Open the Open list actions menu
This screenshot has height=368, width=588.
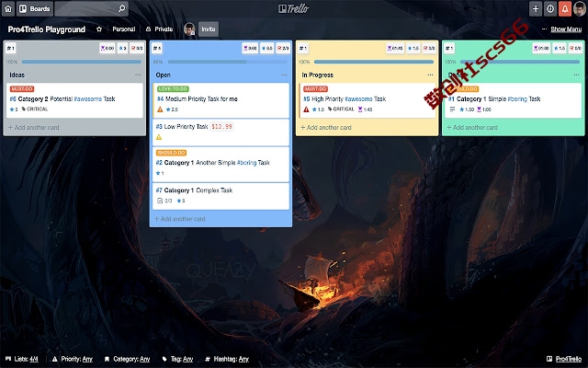284,75
